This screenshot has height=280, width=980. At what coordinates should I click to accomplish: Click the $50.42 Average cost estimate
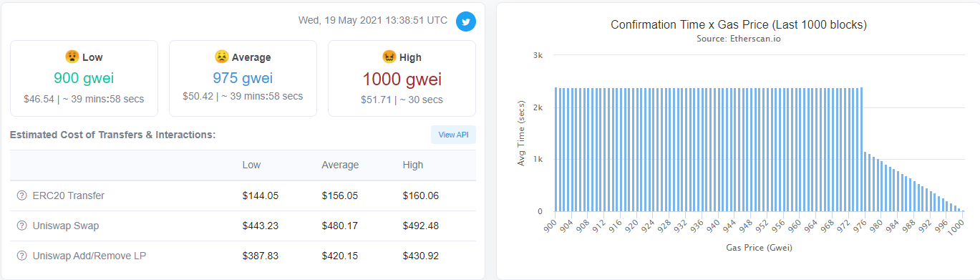coord(198,97)
